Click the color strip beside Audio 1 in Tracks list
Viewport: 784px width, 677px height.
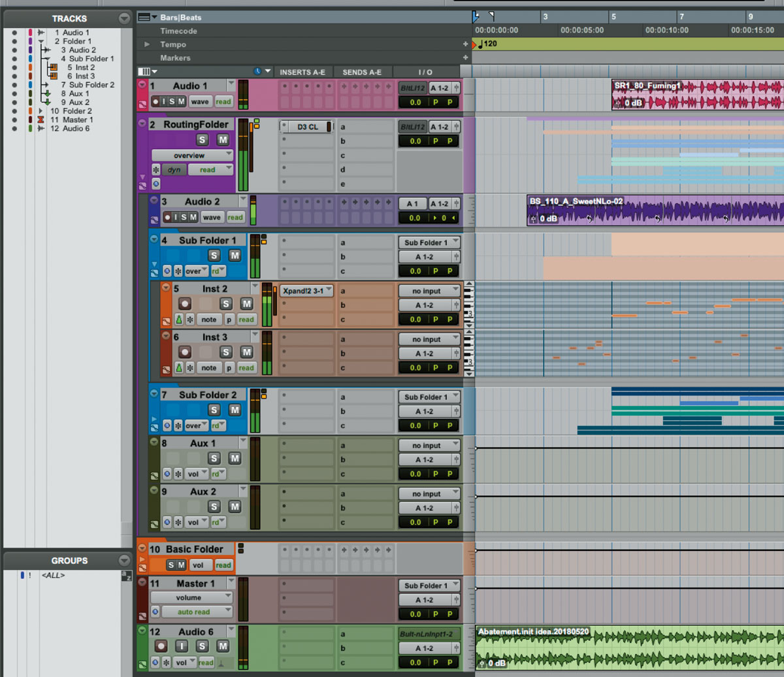point(31,32)
